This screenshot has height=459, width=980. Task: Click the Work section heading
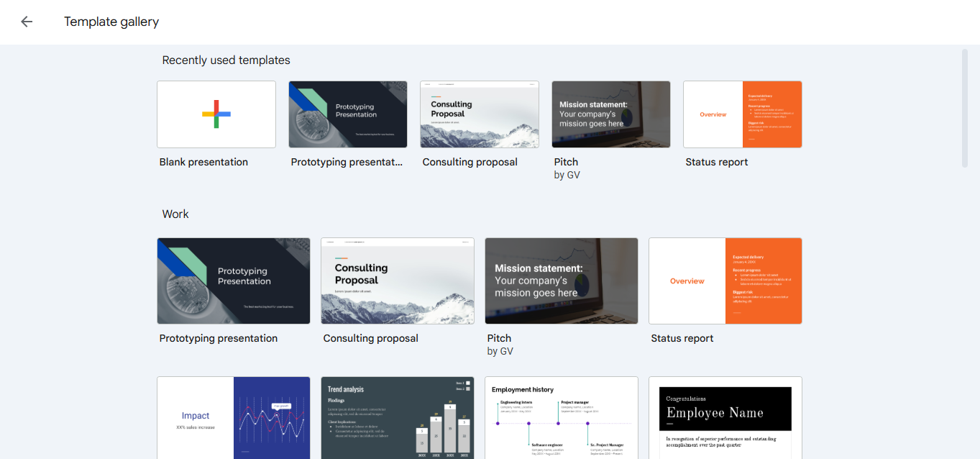click(175, 214)
